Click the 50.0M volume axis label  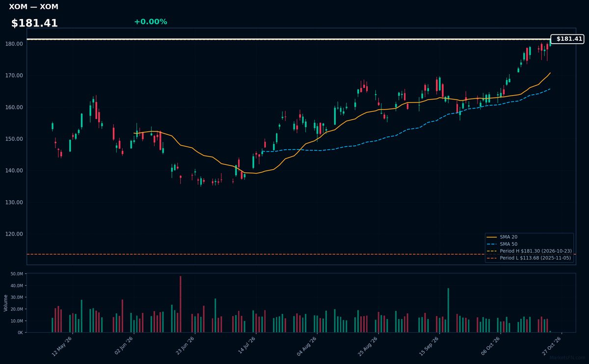(x=17, y=274)
